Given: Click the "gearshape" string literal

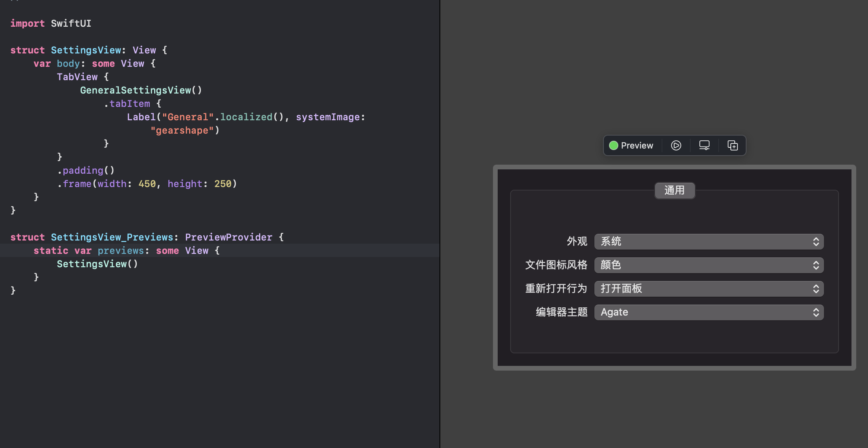Looking at the screenshot, I should click(x=183, y=130).
